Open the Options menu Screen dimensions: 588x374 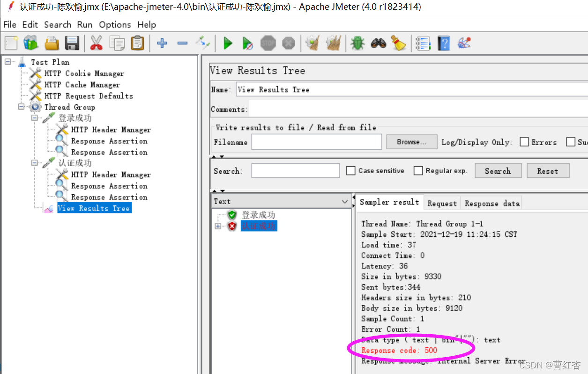[115, 24]
